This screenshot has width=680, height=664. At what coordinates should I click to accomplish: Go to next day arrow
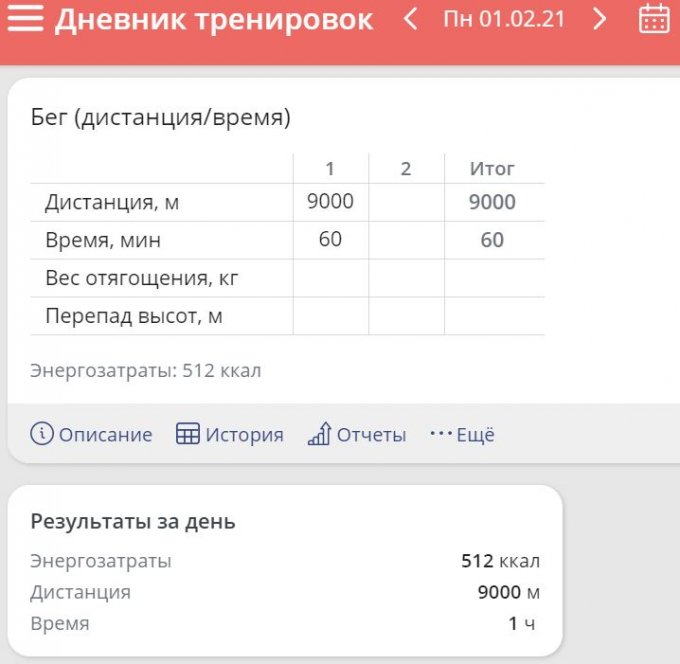click(599, 19)
